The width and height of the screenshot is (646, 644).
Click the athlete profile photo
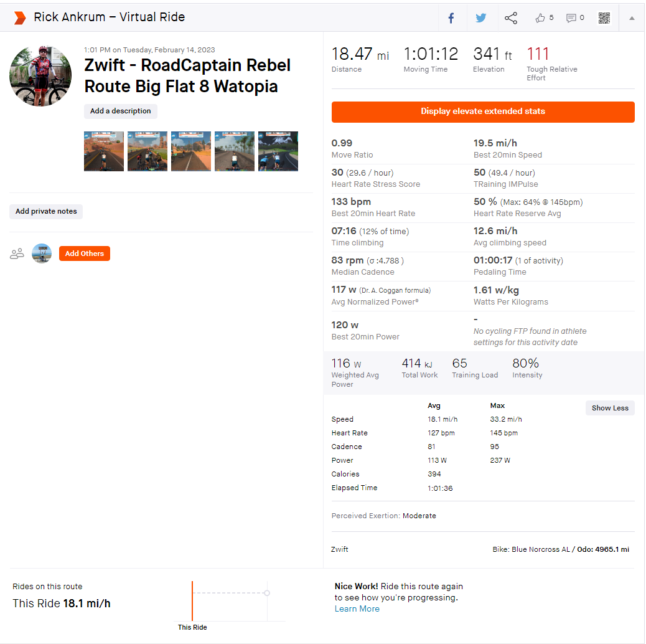coord(40,75)
